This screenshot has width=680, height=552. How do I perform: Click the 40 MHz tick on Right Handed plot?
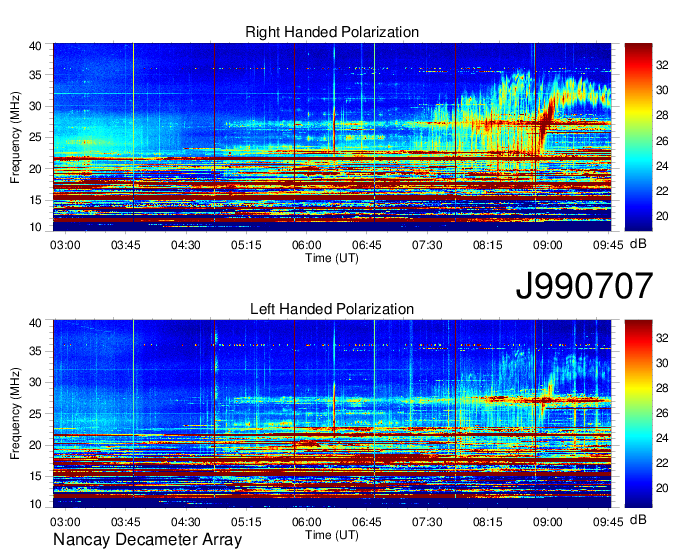[x=35, y=46]
